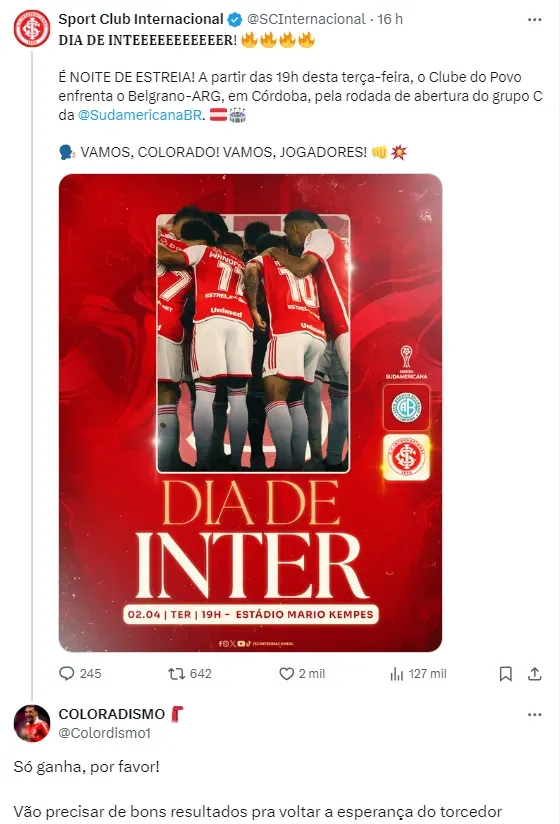Like the tweet with 2 mil hearts
Viewport: 560px width, 824px height.
[286, 673]
